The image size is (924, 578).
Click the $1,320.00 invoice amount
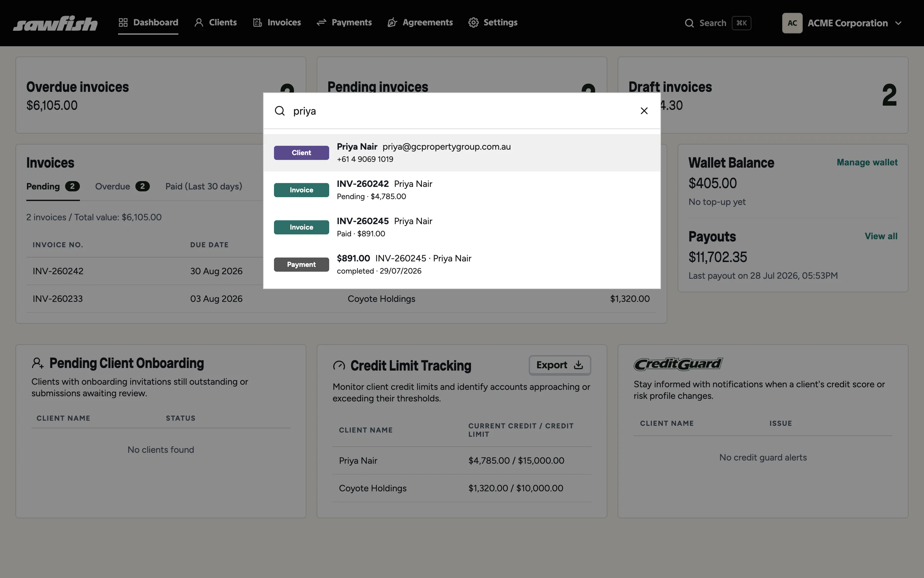(x=630, y=299)
